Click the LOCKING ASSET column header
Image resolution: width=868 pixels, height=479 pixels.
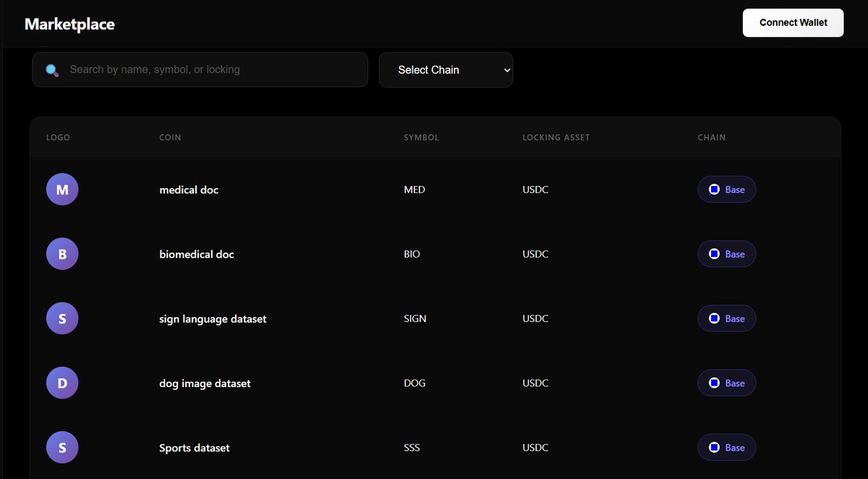click(x=556, y=137)
